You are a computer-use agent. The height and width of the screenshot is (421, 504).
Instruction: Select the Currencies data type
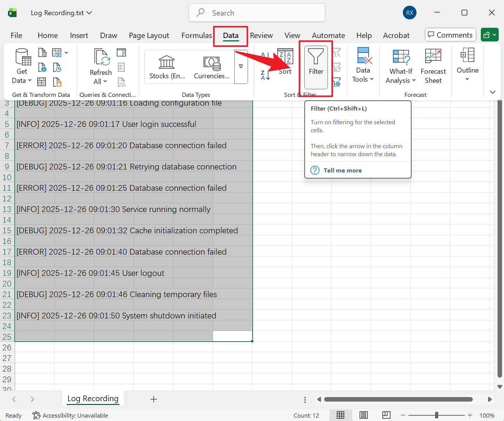tap(212, 67)
